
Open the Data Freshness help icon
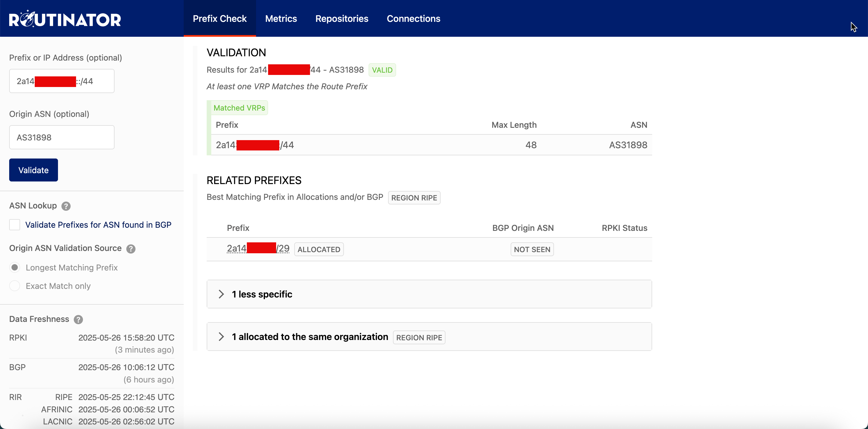(78, 320)
